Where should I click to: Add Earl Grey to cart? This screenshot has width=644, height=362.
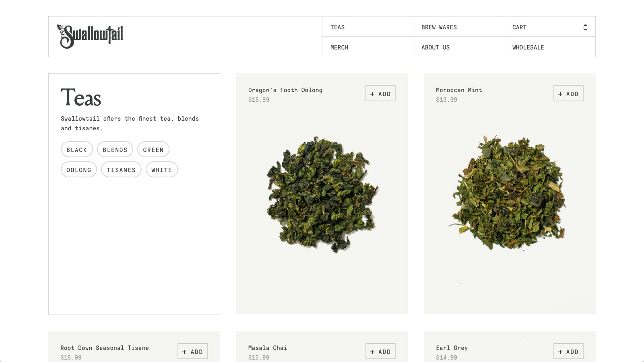point(568,352)
